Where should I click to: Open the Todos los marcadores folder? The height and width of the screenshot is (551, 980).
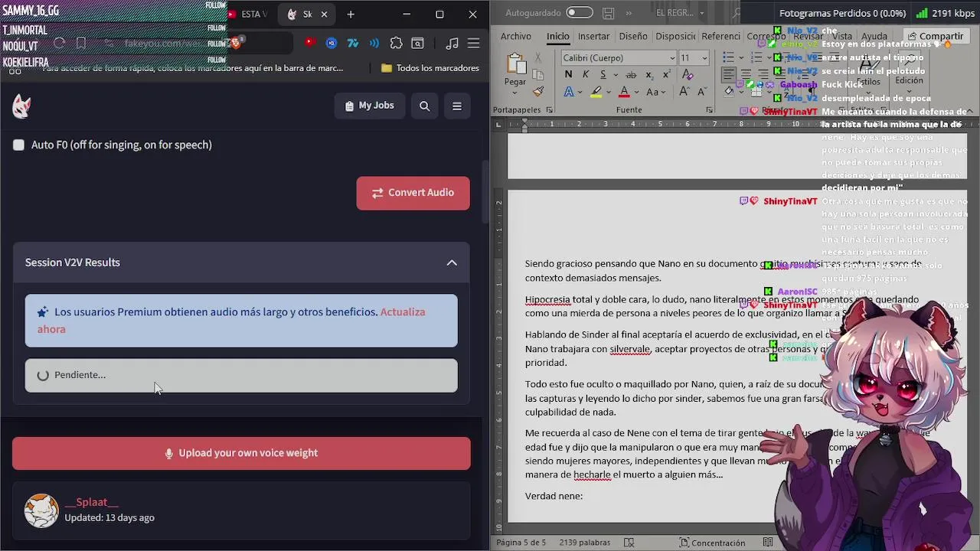(430, 68)
